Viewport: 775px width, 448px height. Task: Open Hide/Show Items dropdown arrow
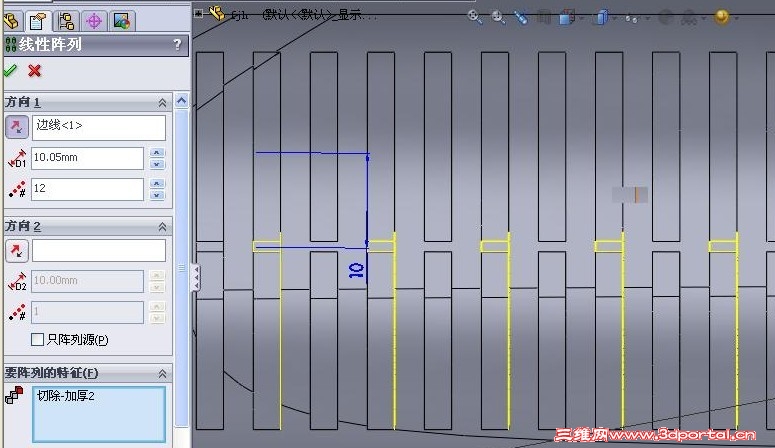[646, 19]
